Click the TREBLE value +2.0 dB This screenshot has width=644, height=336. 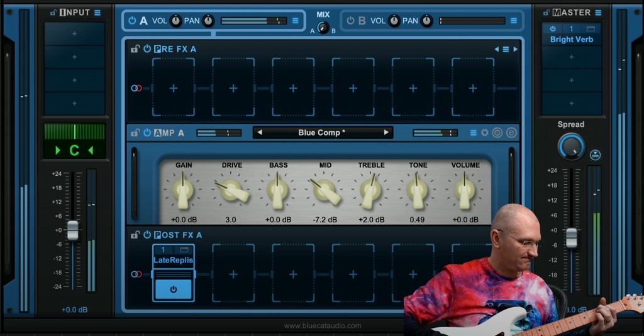(371, 219)
